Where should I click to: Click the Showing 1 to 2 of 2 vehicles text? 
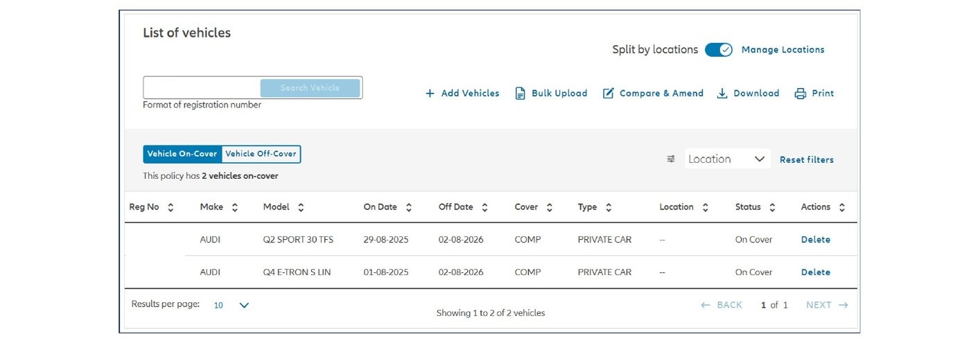[x=491, y=313]
